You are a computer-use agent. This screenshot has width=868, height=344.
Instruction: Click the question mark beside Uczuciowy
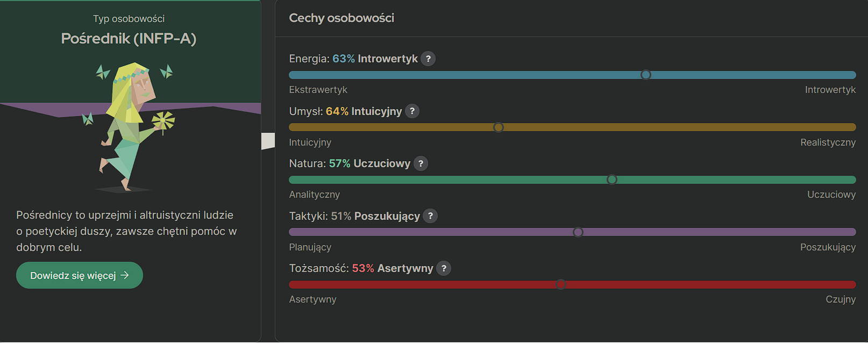tap(421, 163)
